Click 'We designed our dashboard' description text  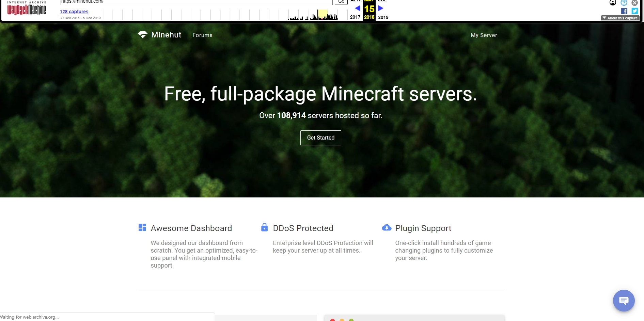204,254
